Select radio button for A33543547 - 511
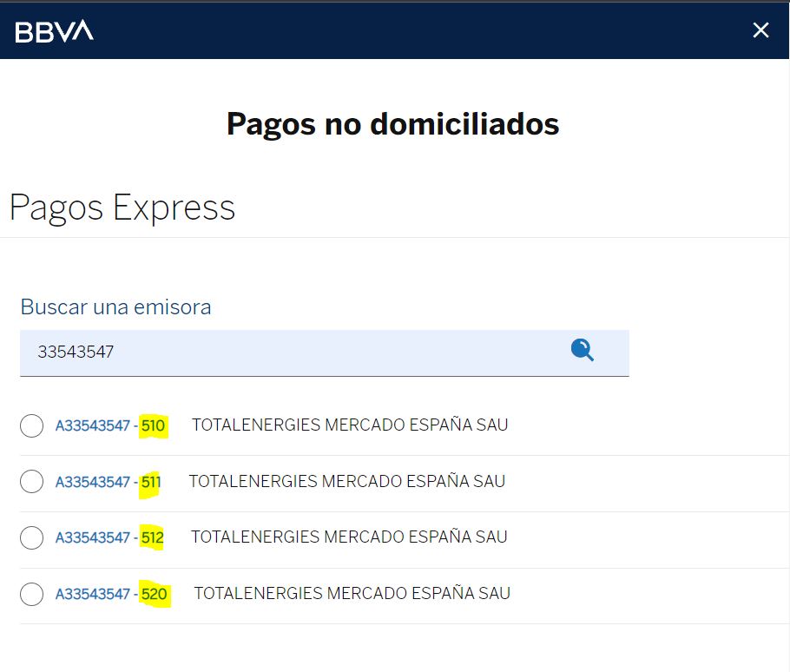Viewport: 790px width, 672px height. click(32, 482)
